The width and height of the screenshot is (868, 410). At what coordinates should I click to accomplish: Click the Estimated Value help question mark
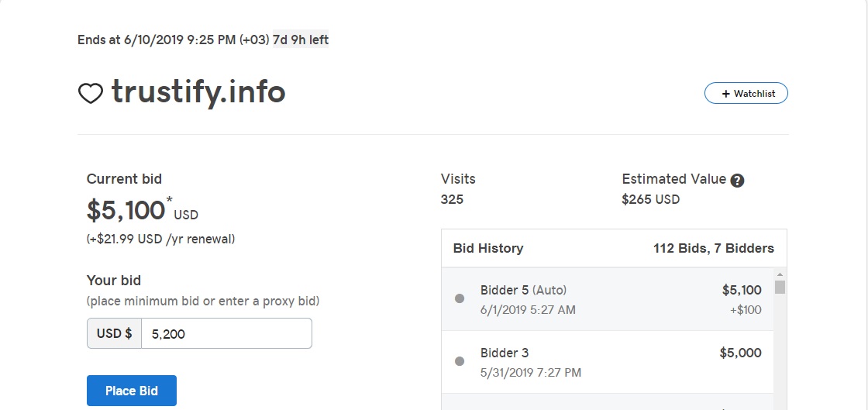pos(737,181)
